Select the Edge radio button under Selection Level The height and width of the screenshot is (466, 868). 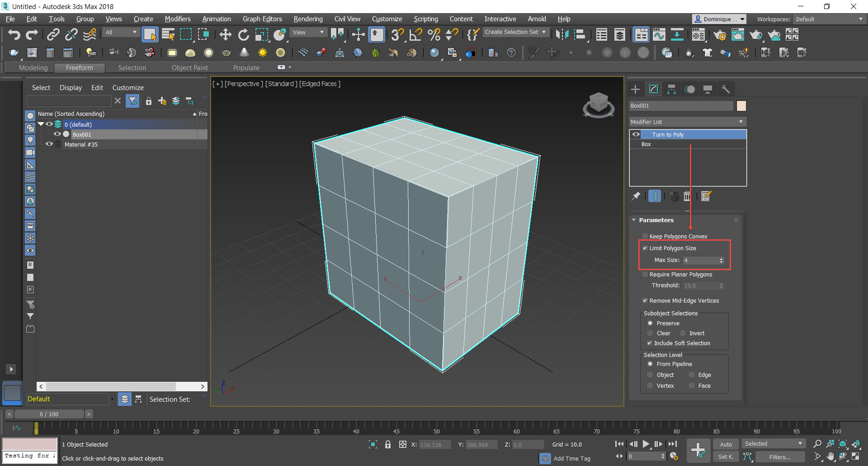point(691,375)
